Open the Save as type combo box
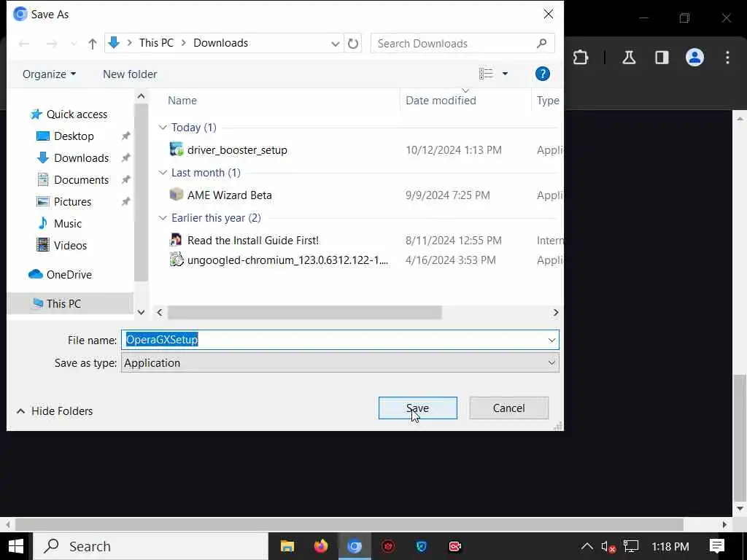 (340, 363)
